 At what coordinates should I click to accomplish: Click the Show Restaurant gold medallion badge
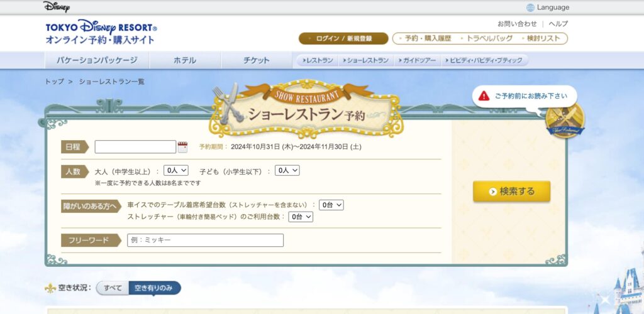tap(564, 119)
